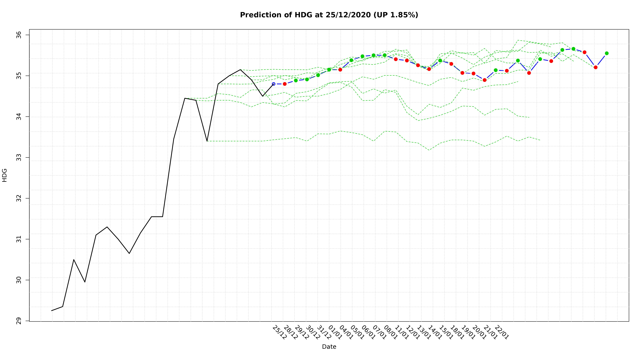This screenshot has height=358, width=644.
Task: Click the chart title text
Action: (x=329, y=15)
